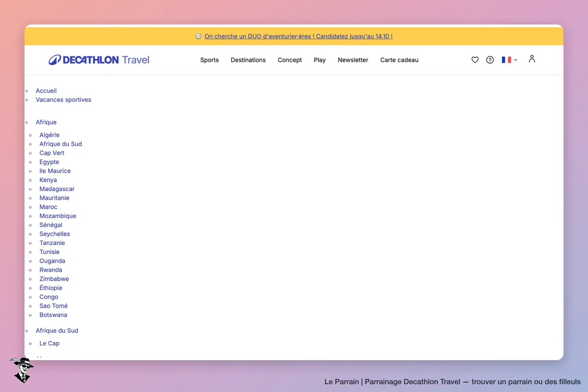The image size is (588, 392).
Task: Select the Maroc destination link
Action: click(49, 207)
